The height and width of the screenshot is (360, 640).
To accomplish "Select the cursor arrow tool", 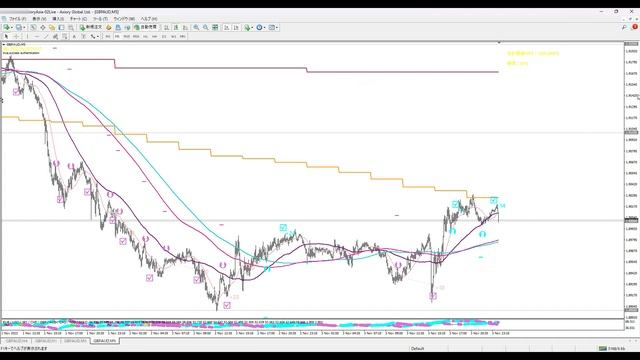I will coord(6,36).
